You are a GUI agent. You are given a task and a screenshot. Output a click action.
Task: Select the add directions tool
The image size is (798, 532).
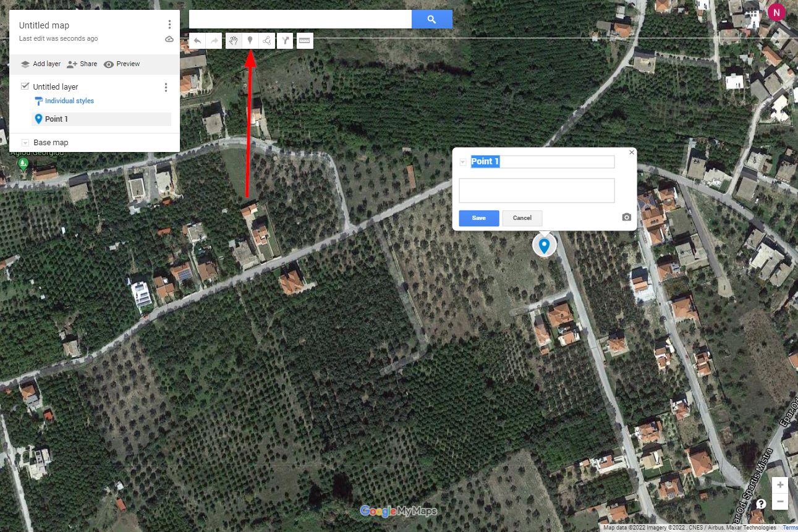(x=285, y=41)
